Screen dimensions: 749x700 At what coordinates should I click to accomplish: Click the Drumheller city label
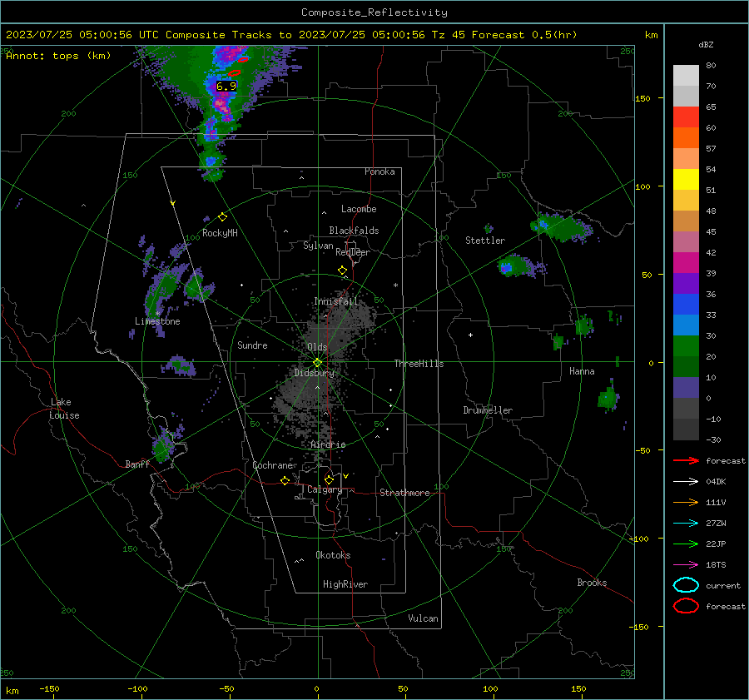click(x=488, y=410)
